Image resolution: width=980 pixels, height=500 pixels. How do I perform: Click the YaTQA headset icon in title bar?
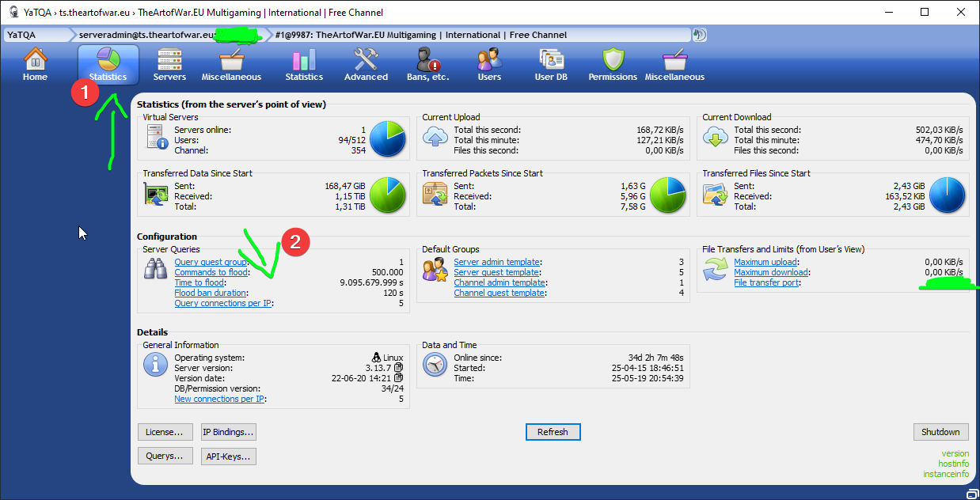pos(14,12)
